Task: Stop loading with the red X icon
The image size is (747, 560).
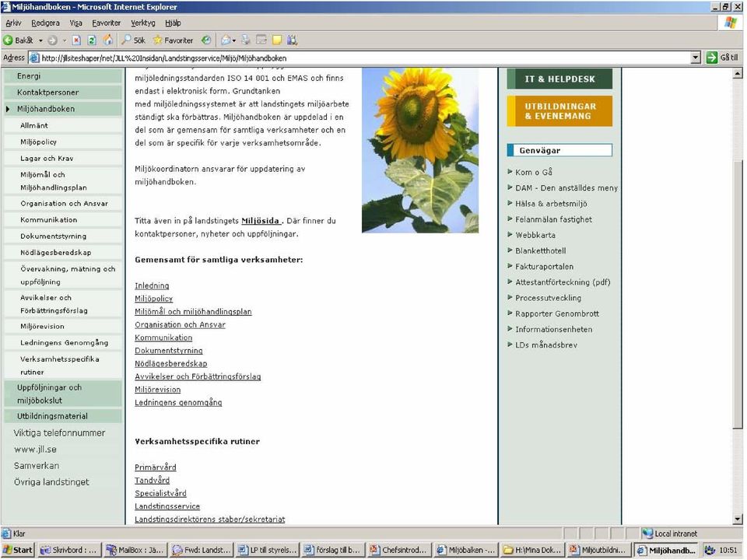Action: point(76,40)
